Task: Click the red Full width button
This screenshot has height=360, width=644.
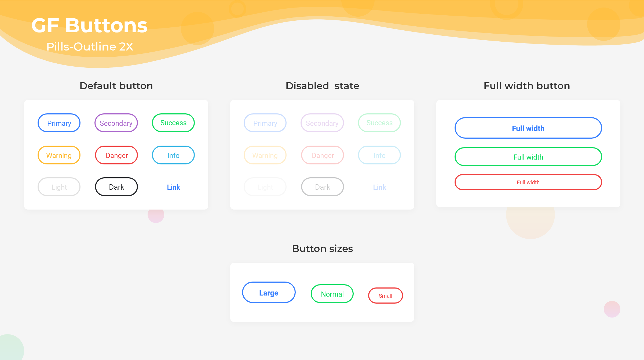Action: click(528, 182)
